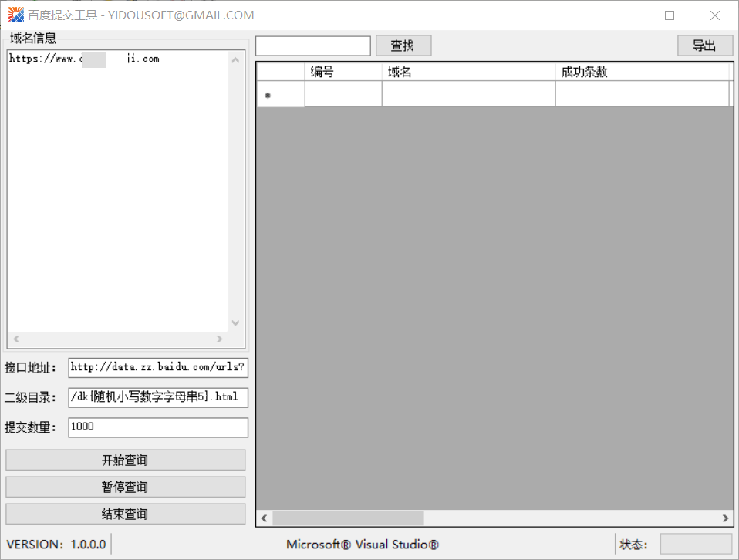Focus the 提交数量 input field
This screenshot has width=739, height=560.
click(158, 427)
